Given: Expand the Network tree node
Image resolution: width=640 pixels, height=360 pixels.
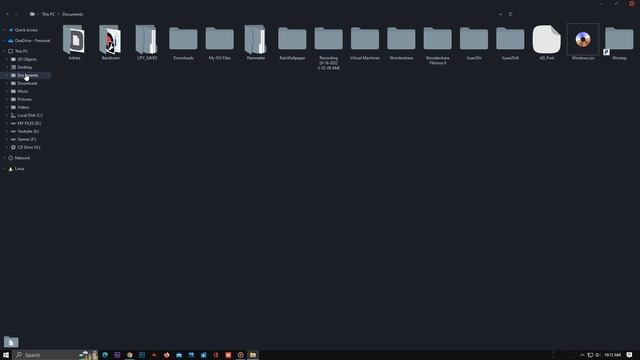Looking at the screenshot, I should (4, 158).
